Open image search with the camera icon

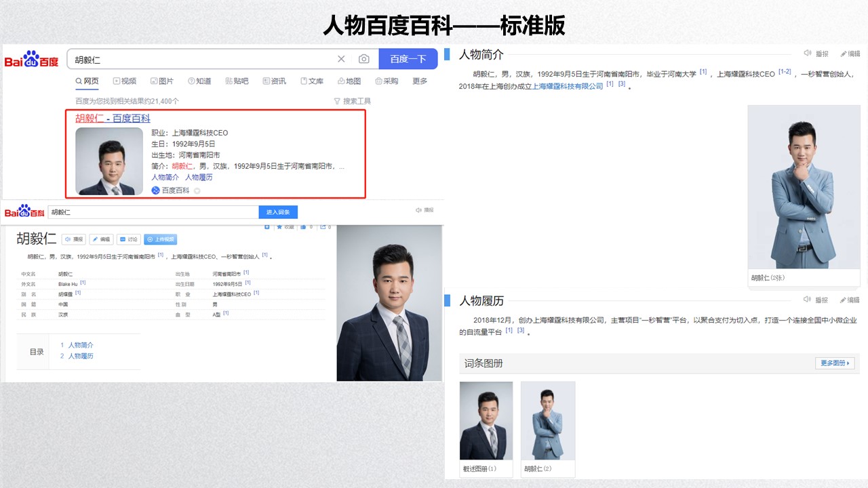tap(364, 59)
